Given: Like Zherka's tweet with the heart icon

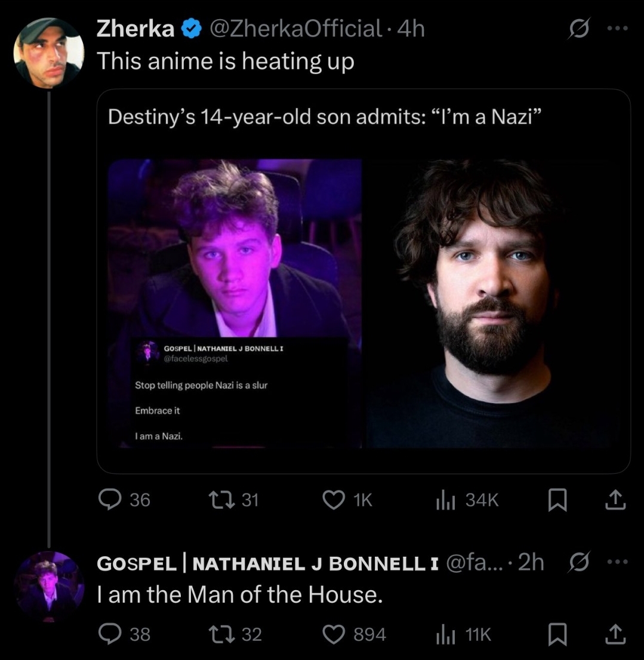Looking at the screenshot, I should [x=334, y=499].
